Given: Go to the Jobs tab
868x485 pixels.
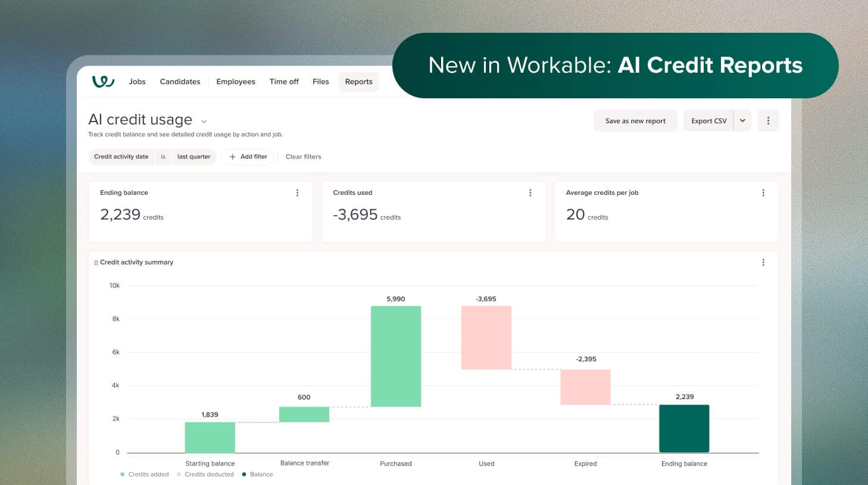Looking at the screenshot, I should 137,82.
